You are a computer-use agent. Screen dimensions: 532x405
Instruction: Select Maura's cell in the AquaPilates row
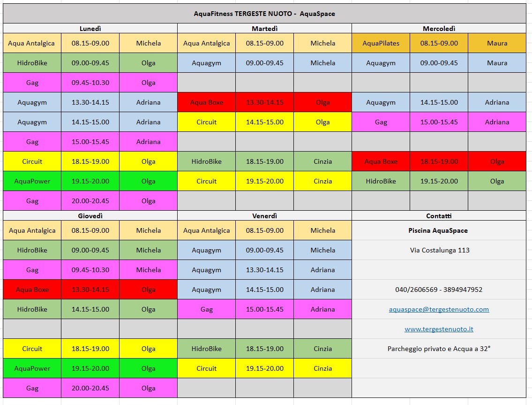coord(497,43)
